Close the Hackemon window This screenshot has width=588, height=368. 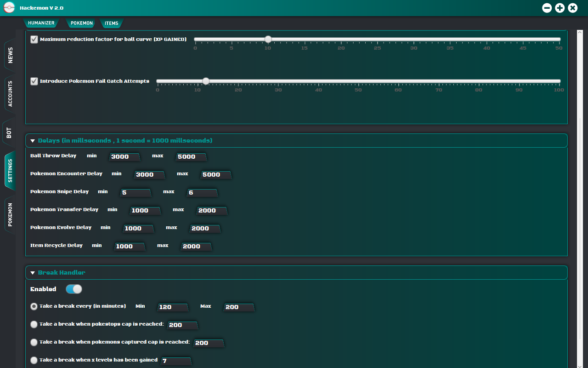tap(572, 8)
